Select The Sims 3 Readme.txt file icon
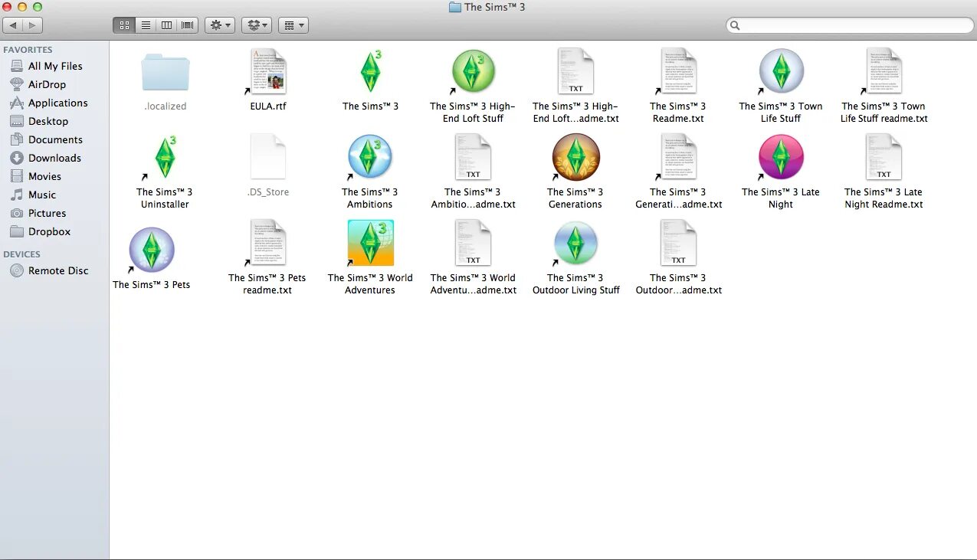The width and height of the screenshot is (977, 560). pos(678,71)
